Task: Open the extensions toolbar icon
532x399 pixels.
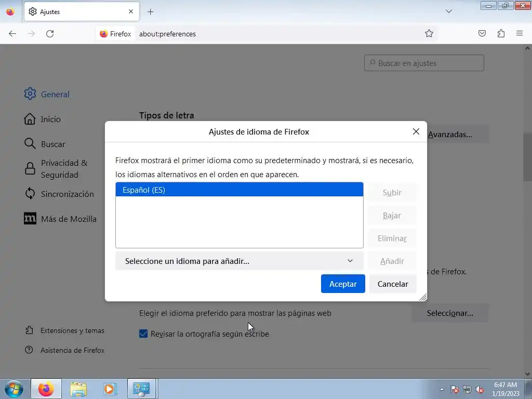Action: point(501,33)
